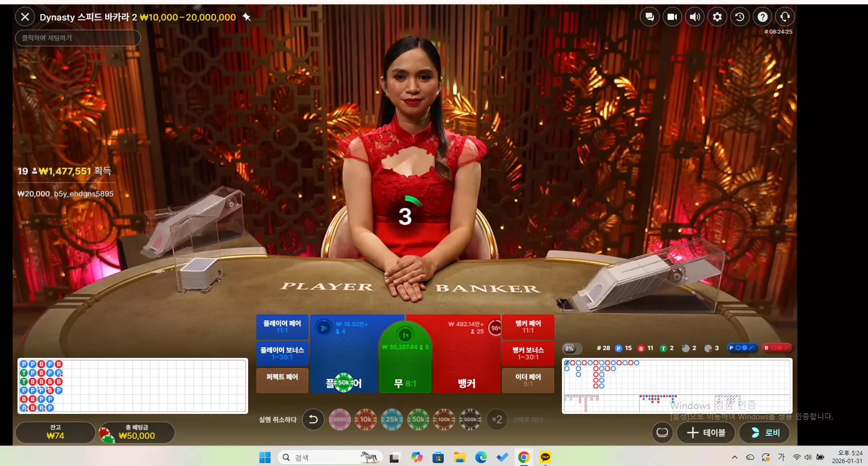Toggle the oval table view button
868x466 pixels.
pos(662,432)
